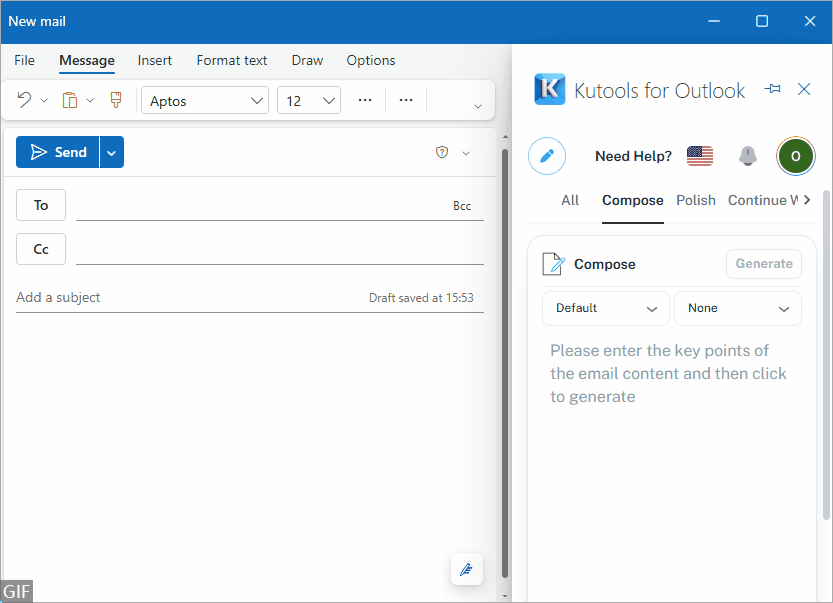The image size is (833, 603).
Task: Expand the Send options arrow
Action: coord(111,152)
